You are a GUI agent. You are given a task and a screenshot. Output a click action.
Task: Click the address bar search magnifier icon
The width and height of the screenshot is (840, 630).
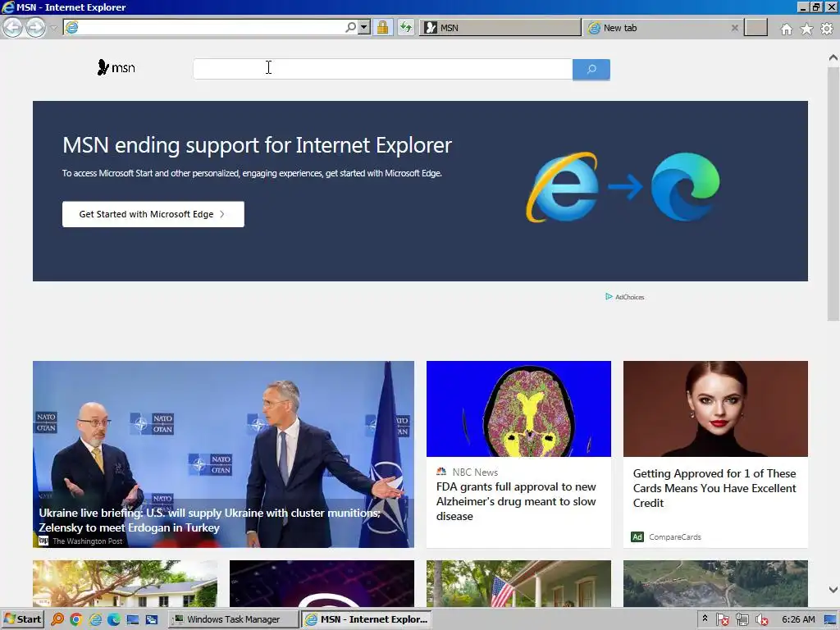click(x=351, y=27)
